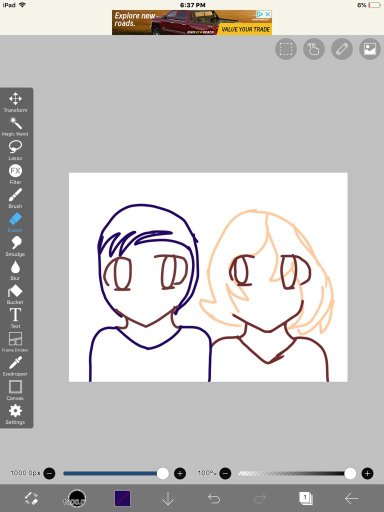Open the Canvas options
Viewport: 384px width, 512px height.
(x=15, y=390)
